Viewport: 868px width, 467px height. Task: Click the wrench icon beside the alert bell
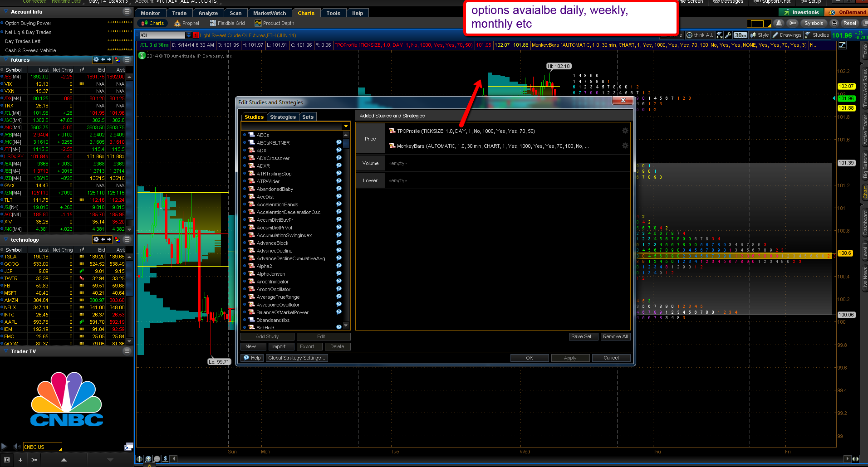[792, 23]
